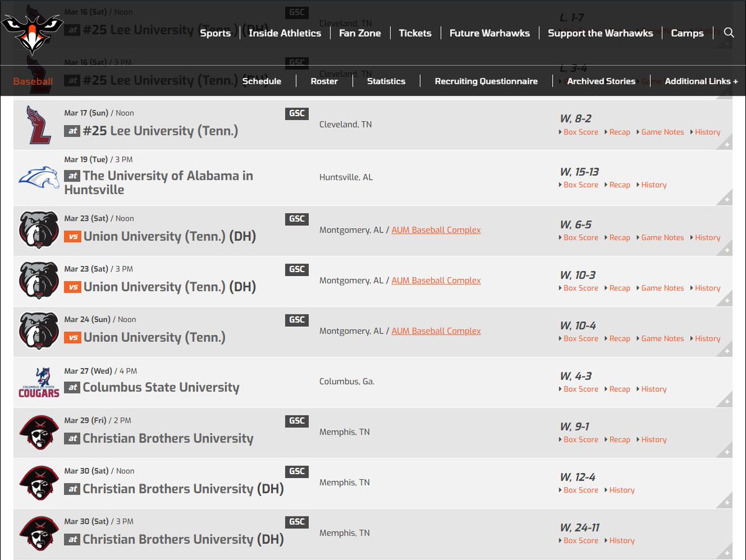Open Archived Stories in baseball nav
This screenshot has width=746, height=560.
(x=601, y=81)
